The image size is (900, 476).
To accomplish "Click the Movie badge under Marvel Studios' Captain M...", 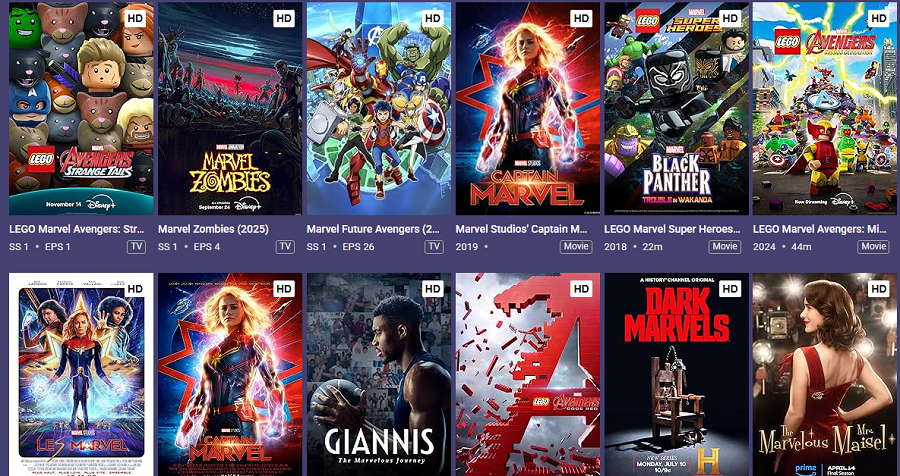I will (x=576, y=247).
